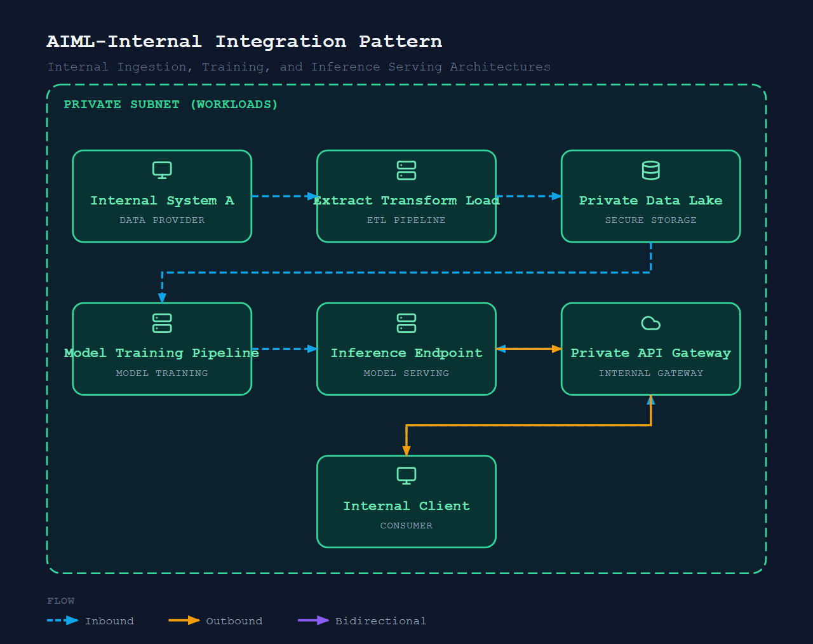Screen dimensions: 813x644
Task: Select the Internal Client title
Action: (x=406, y=506)
